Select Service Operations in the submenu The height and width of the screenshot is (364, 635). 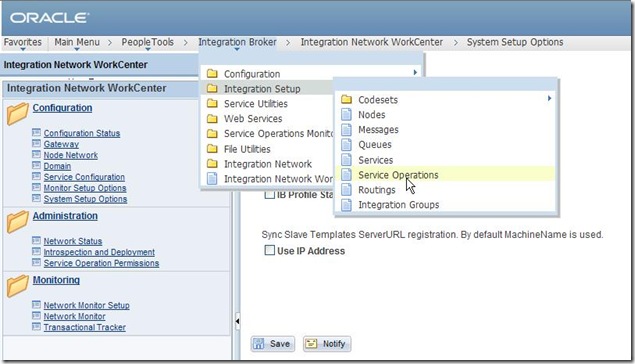[x=445, y=175]
